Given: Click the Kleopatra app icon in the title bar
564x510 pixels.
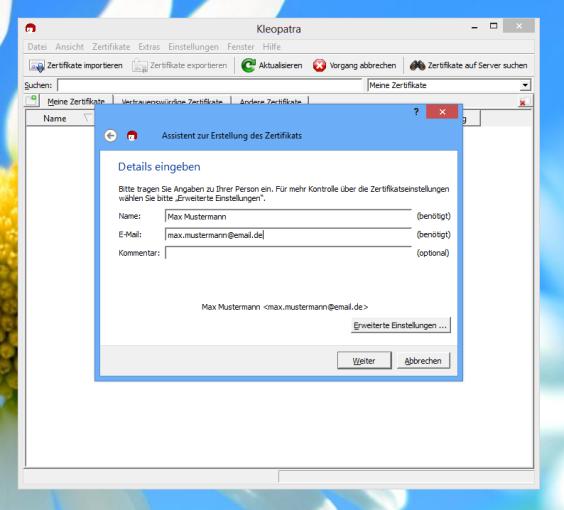Looking at the screenshot, I should coord(31,28).
